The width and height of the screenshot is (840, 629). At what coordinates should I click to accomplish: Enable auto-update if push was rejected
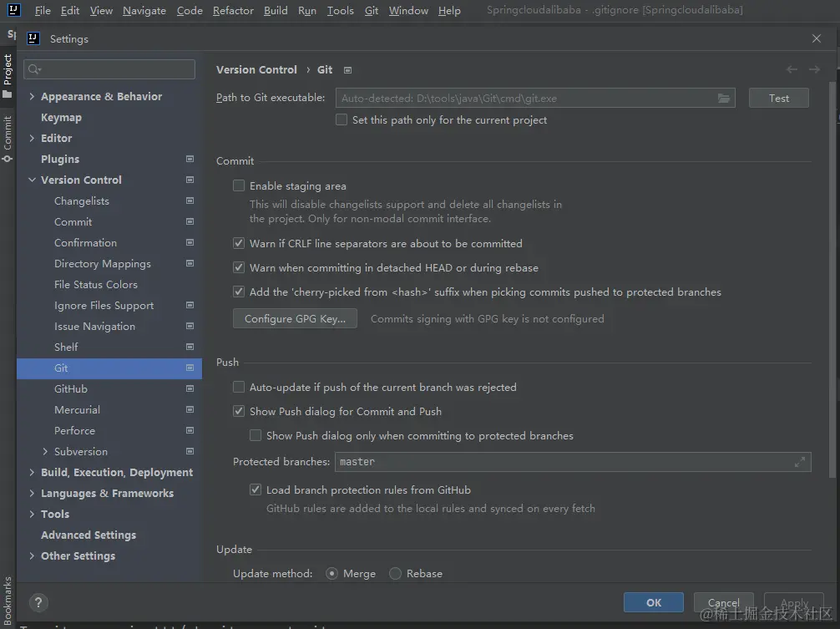(x=239, y=388)
